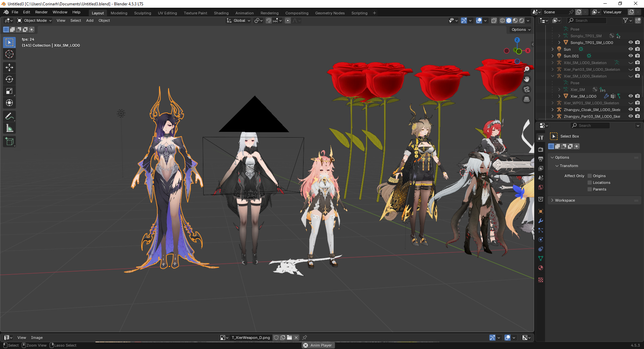Toggle snapping magnet in the viewport header
Screen dimensions: 644x349
pos(269,20)
